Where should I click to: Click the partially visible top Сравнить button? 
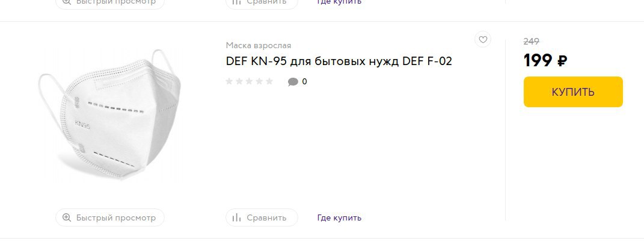click(x=262, y=2)
